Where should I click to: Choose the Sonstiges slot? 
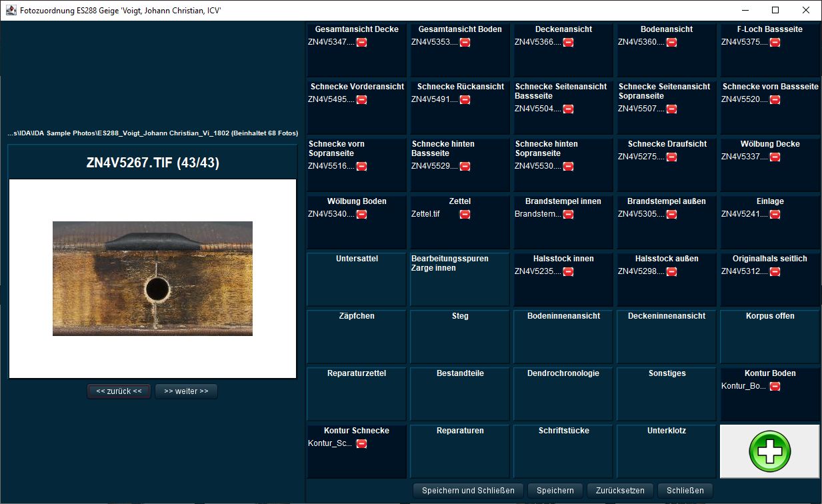click(x=667, y=393)
